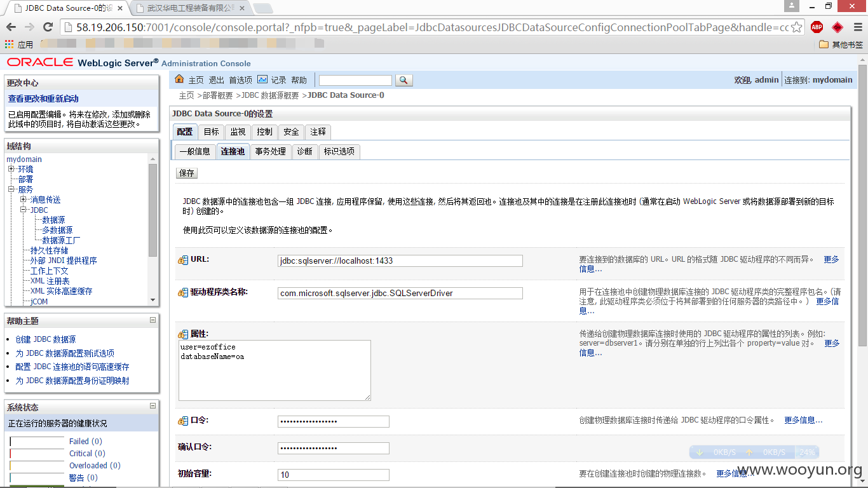Click the 保存 button
Viewport: 868px width, 488px height.
[x=187, y=173]
